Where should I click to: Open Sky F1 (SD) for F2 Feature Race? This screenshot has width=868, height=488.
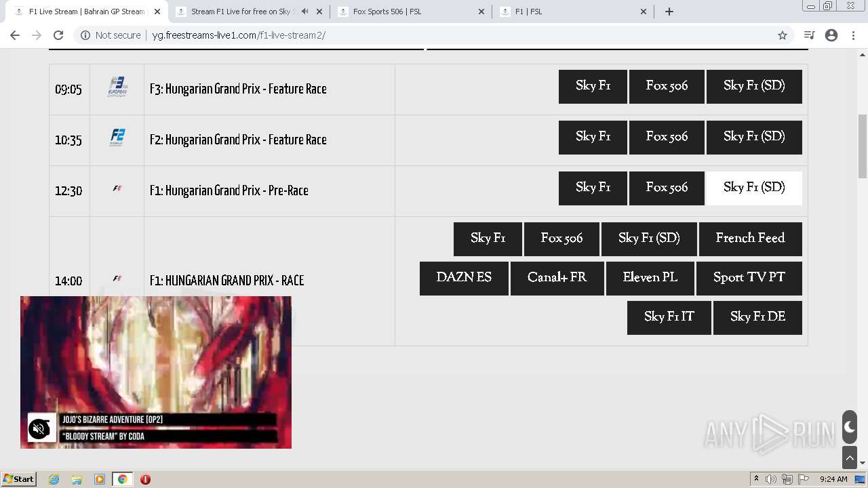pyautogui.click(x=754, y=138)
